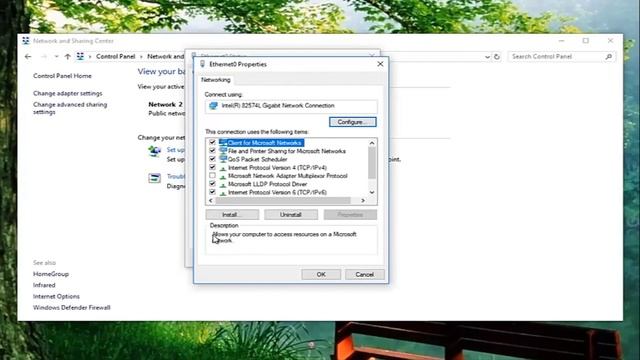Click the up one level arrow
This screenshot has width=640, height=360.
click(x=67, y=56)
